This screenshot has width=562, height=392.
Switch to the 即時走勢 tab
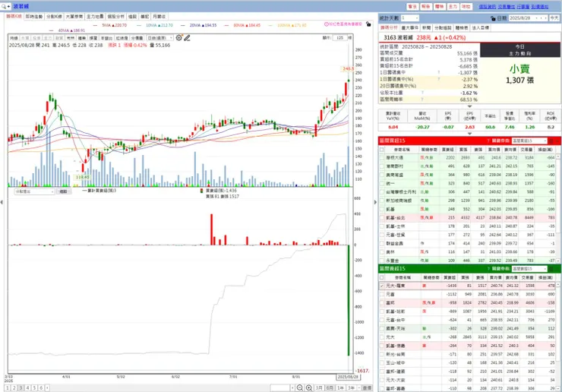point(34,17)
